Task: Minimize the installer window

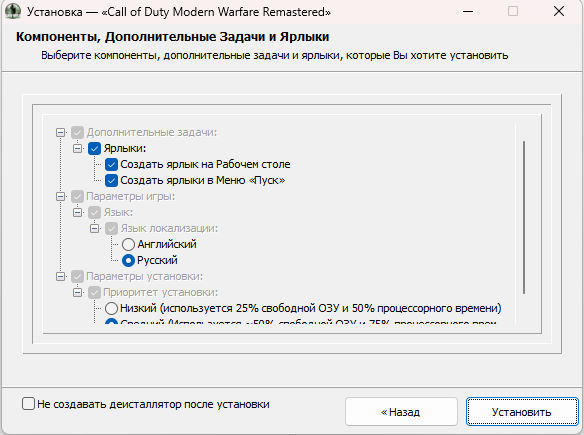Action: pyautogui.click(x=468, y=12)
